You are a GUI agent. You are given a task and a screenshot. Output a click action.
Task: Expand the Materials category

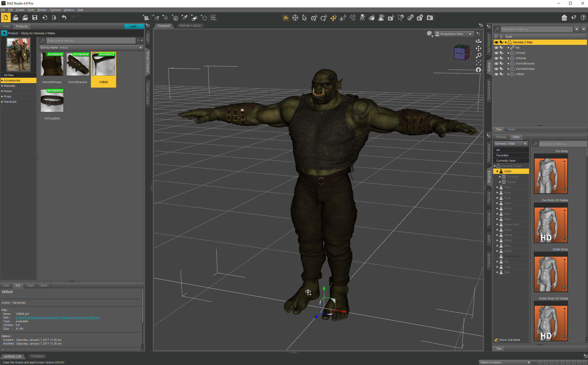point(2,86)
